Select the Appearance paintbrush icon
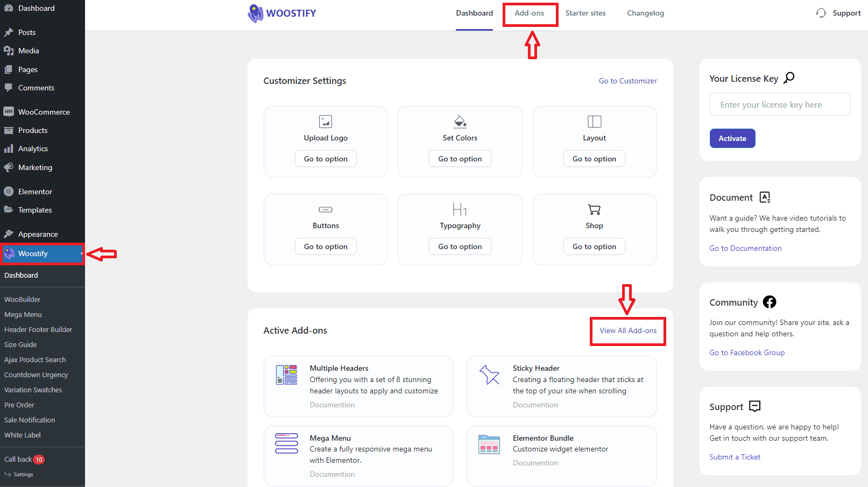This screenshot has width=868, height=487. [x=9, y=234]
